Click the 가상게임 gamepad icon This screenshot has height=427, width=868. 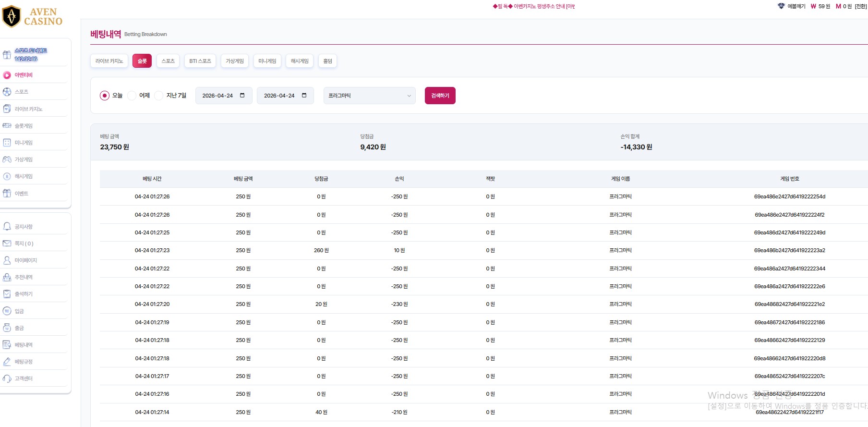tap(7, 159)
